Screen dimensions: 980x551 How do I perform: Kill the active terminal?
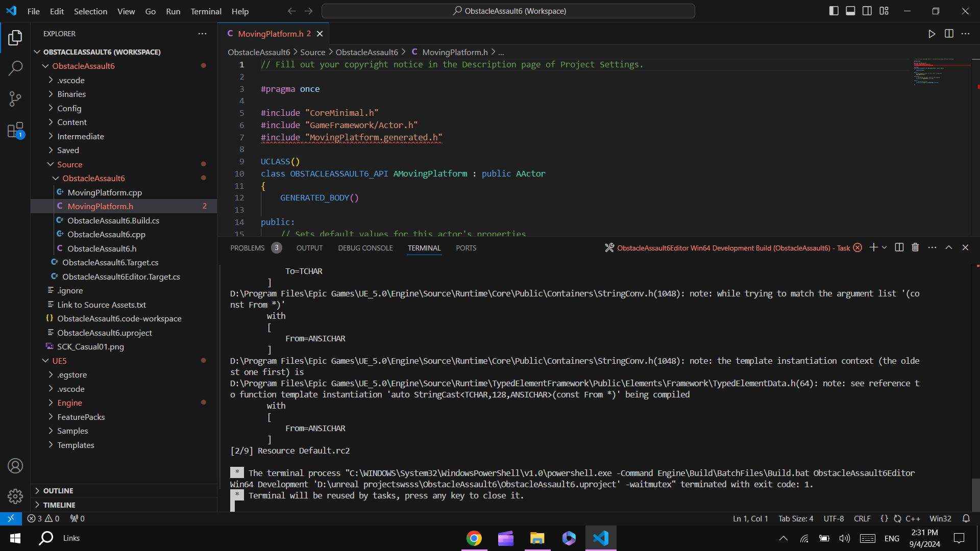915,247
